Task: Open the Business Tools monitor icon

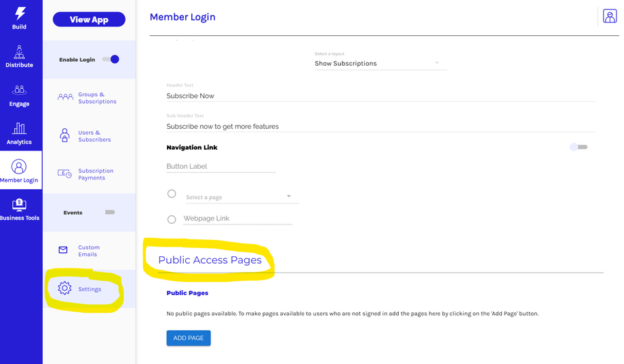Action: click(x=19, y=205)
